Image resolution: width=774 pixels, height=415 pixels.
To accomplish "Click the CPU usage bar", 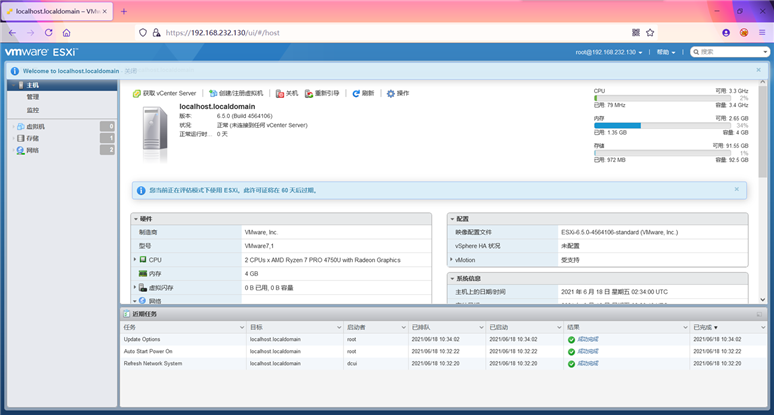I will (662, 98).
